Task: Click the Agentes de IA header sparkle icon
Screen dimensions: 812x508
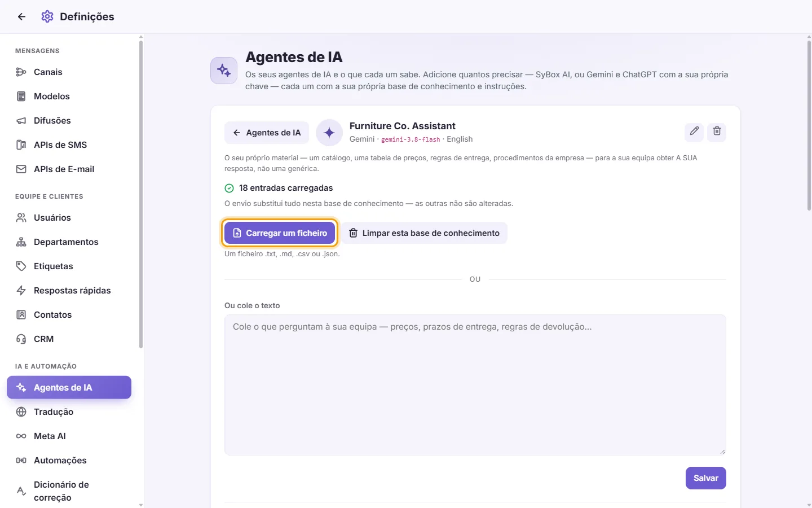Action: pos(224,71)
